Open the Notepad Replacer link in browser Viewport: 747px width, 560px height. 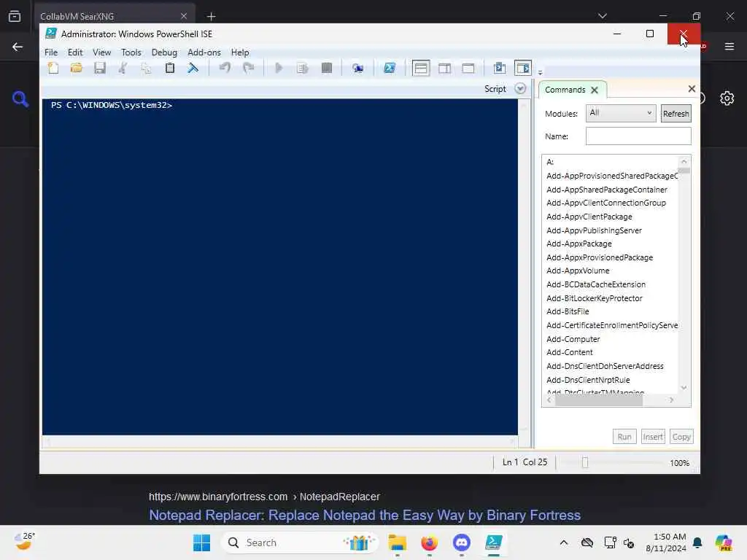click(365, 516)
